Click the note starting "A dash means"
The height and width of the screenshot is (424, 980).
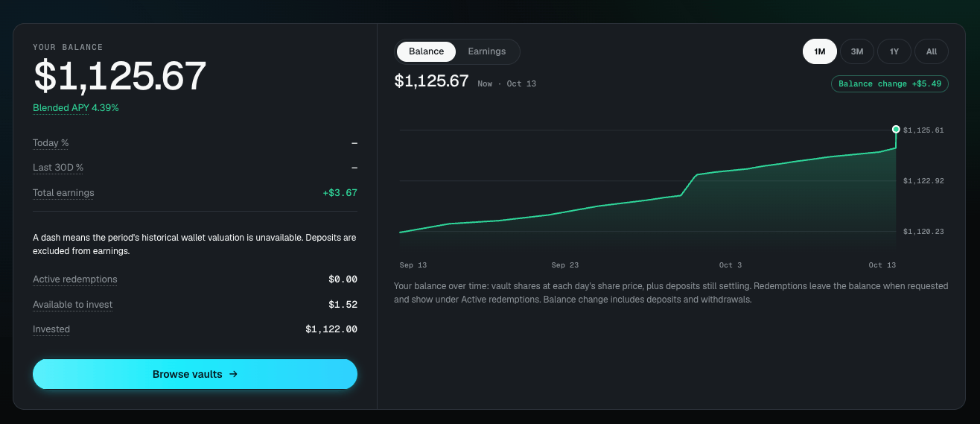(x=194, y=244)
